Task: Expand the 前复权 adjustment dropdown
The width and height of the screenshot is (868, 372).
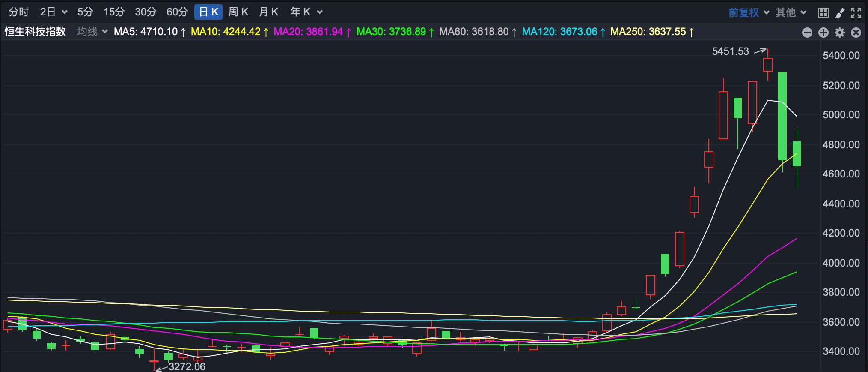Action: click(x=749, y=12)
